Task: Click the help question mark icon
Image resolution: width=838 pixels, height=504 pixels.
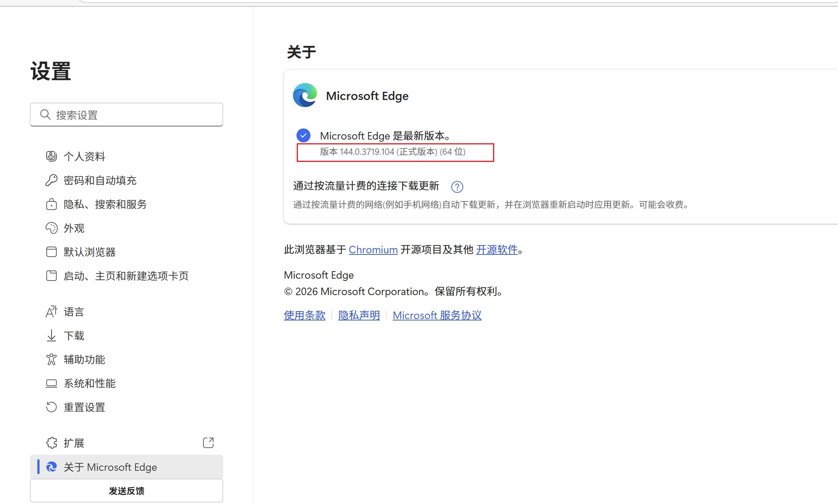Action: coord(457,187)
